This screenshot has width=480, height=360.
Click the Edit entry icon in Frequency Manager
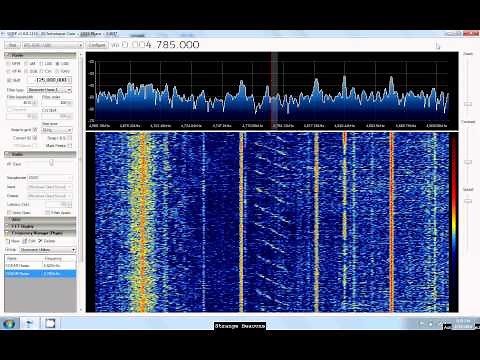(24, 241)
